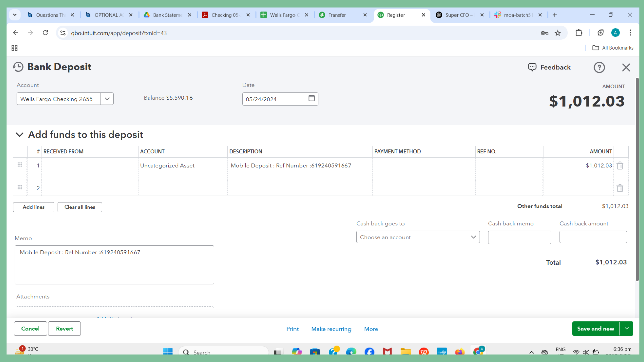The width and height of the screenshot is (644, 362).
Task: Open the saved passwords key icon
Action: (x=544, y=33)
